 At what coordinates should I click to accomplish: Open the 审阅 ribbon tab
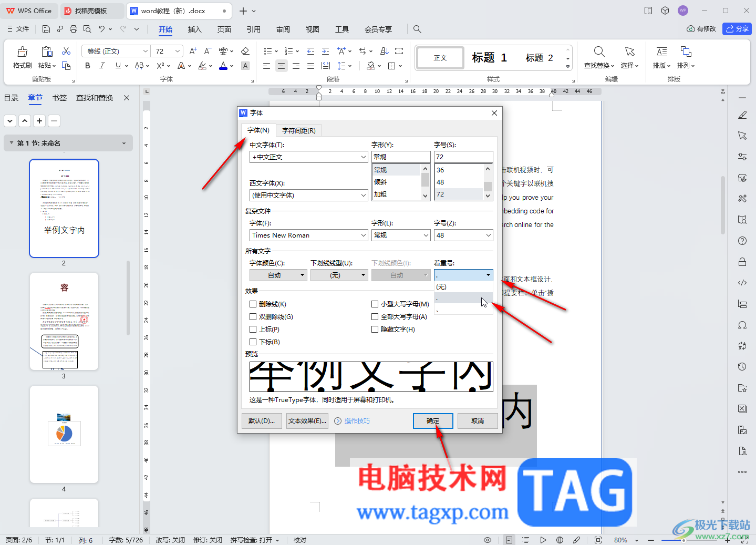283,29
